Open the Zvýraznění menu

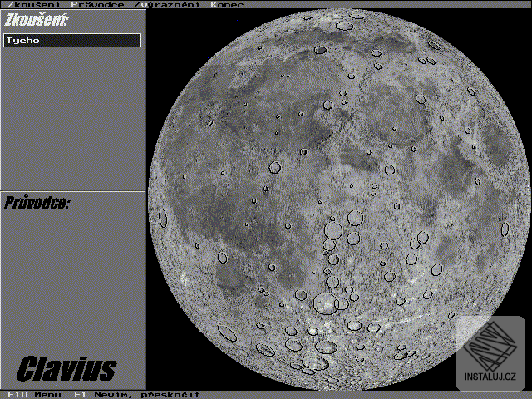[x=167, y=4]
